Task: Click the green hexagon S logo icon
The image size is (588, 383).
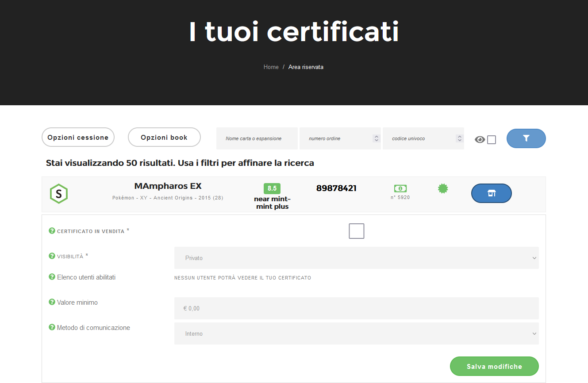Action: point(59,194)
